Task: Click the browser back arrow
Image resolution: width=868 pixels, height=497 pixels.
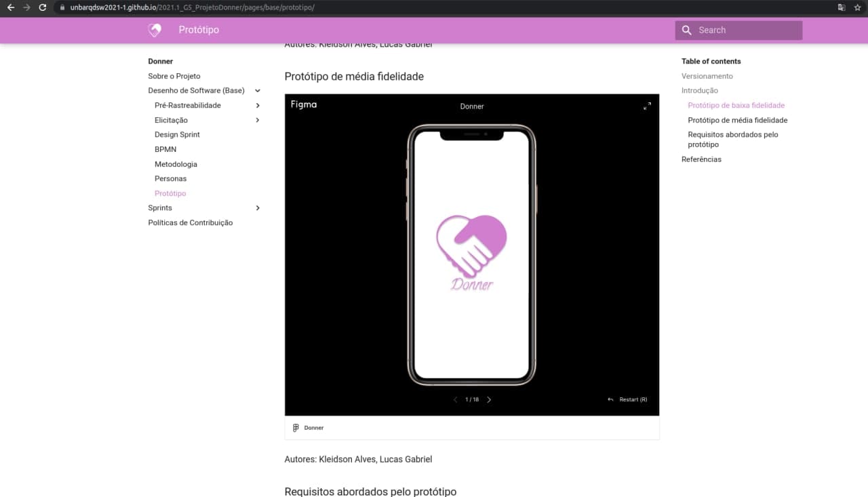Action: pyautogui.click(x=10, y=7)
